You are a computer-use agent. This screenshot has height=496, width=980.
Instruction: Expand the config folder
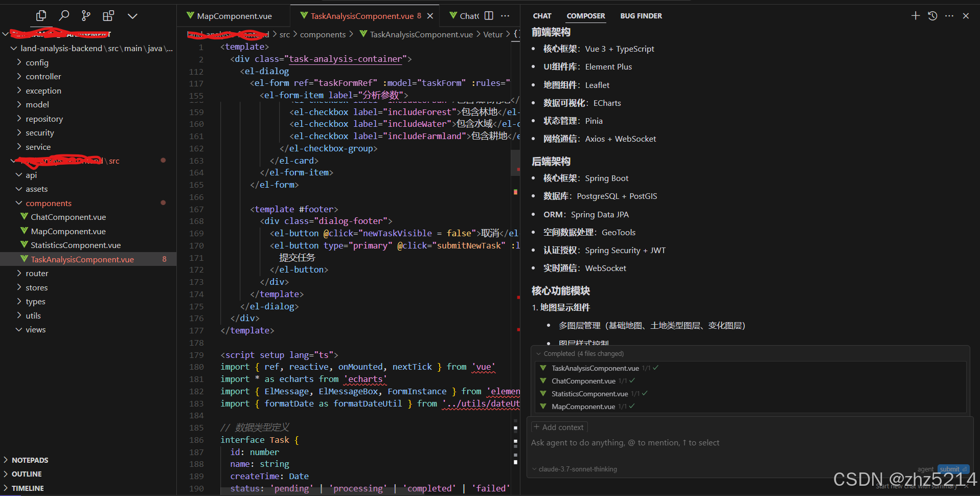click(x=37, y=62)
